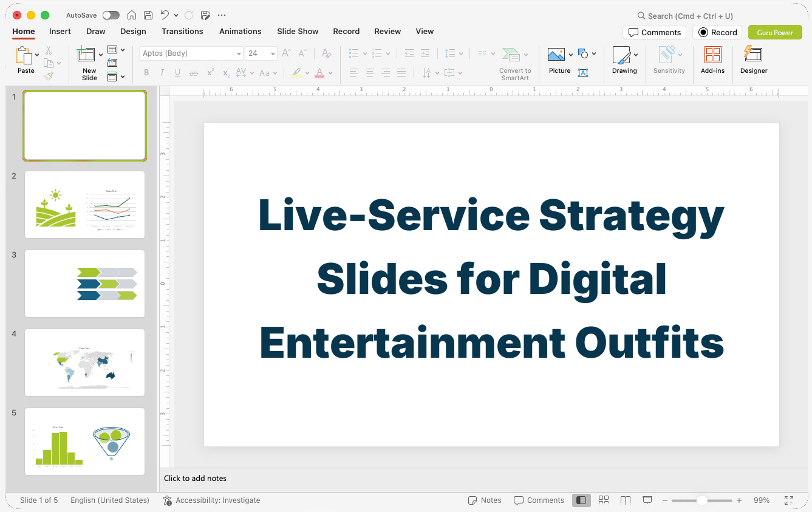Screen dimensions: 812x512
Task: Open the Aptos (Body) font name box
Action: 191,53
